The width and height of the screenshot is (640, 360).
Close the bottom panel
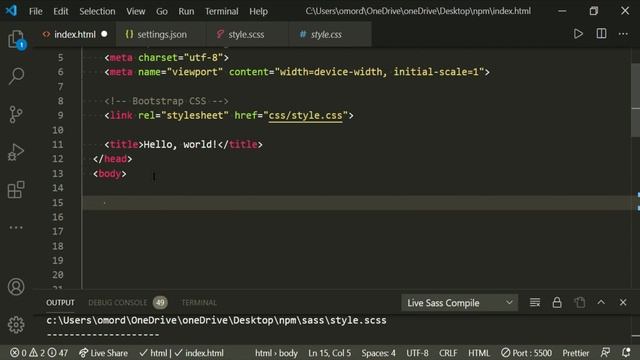(623, 302)
